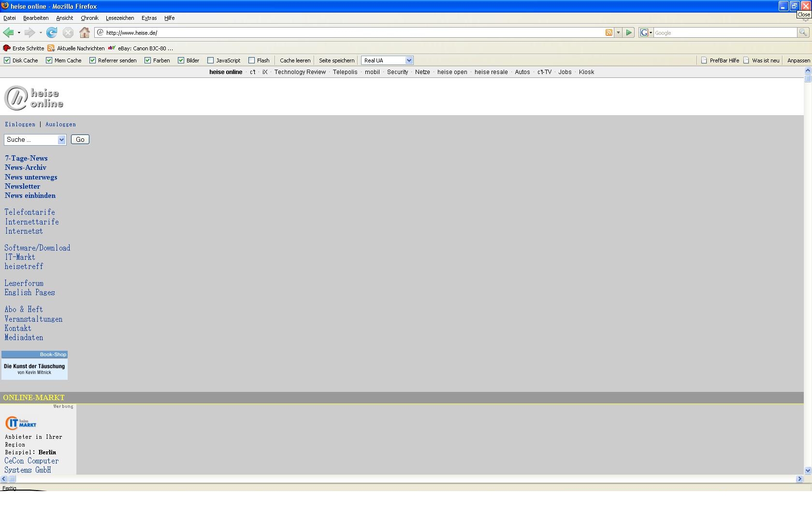Click the Go search button
This screenshot has width=812, height=508.
click(x=80, y=139)
